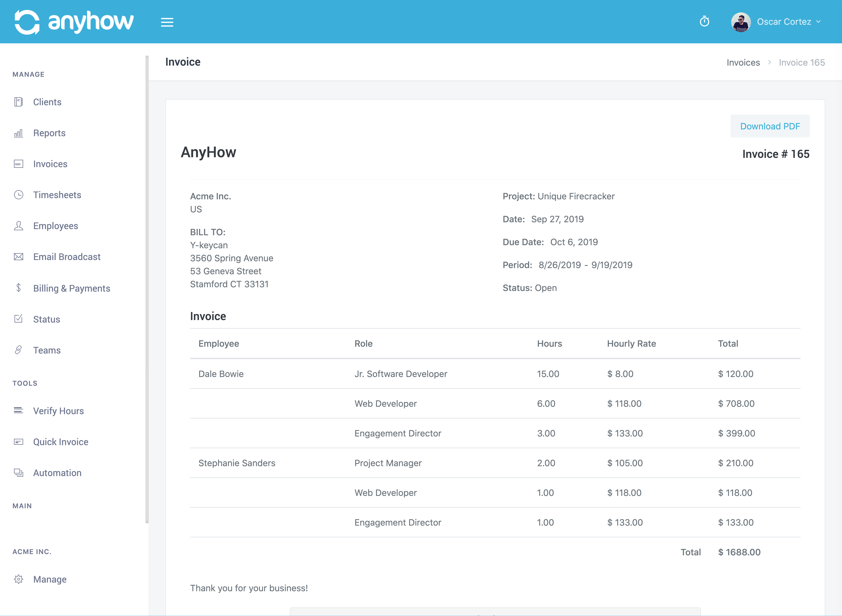Open Verify Hours from the sidebar
This screenshot has height=616, width=842.
[58, 411]
